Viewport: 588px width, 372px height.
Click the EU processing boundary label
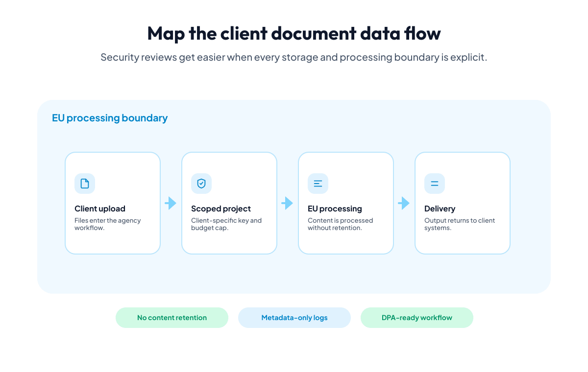click(x=110, y=118)
